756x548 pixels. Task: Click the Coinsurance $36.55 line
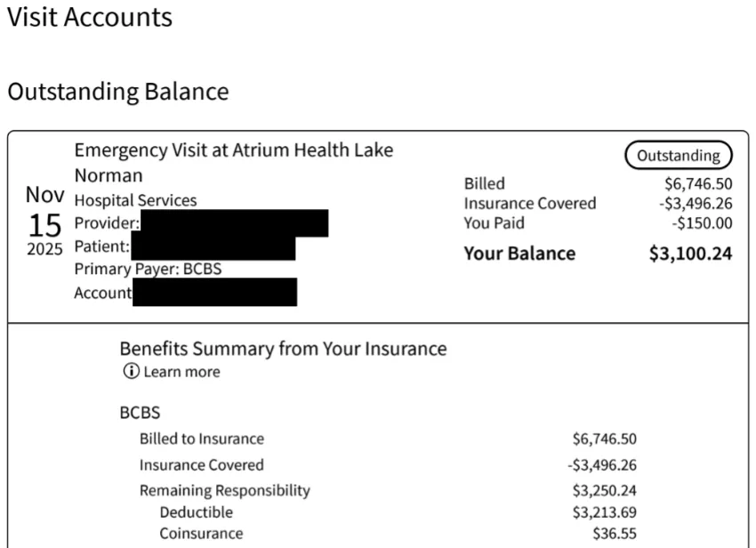click(398, 533)
